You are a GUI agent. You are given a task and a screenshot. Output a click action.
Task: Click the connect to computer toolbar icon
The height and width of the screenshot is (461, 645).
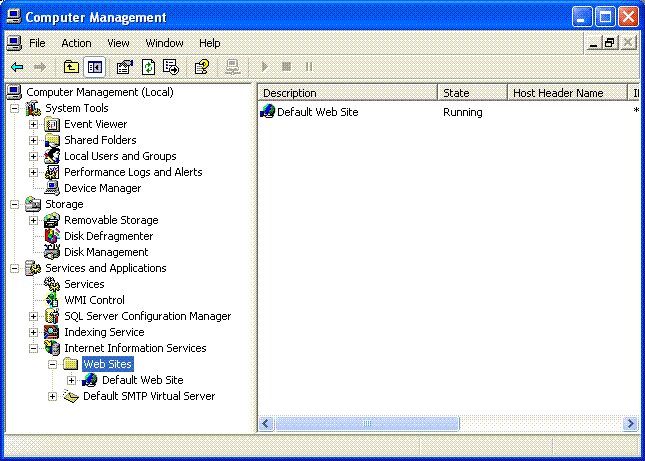click(233, 67)
